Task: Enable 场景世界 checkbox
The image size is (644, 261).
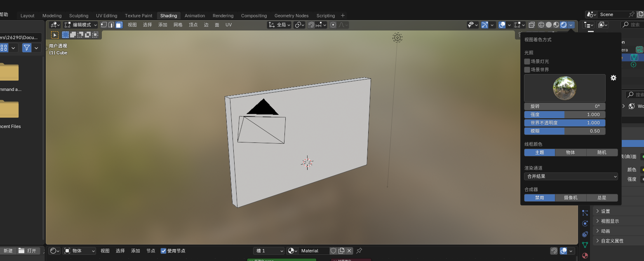Action: [527, 70]
